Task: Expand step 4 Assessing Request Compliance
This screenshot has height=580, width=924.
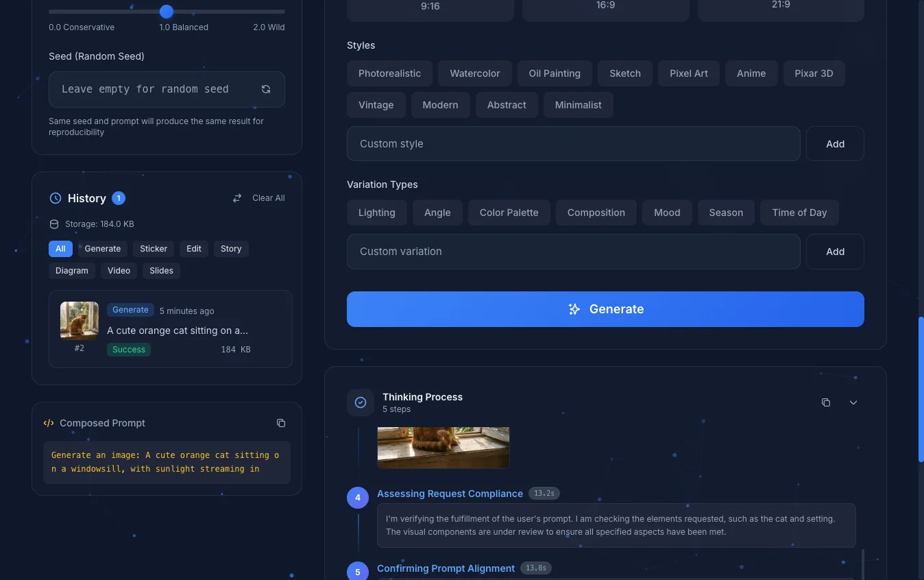Action: pyautogui.click(x=450, y=494)
